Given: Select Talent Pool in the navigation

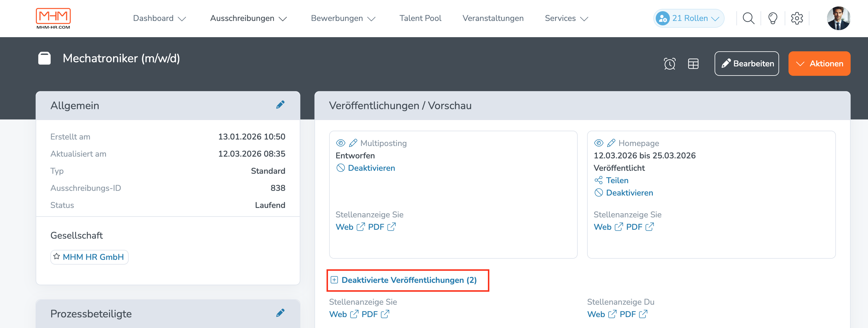Looking at the screenshot, I should pos(420,18).
